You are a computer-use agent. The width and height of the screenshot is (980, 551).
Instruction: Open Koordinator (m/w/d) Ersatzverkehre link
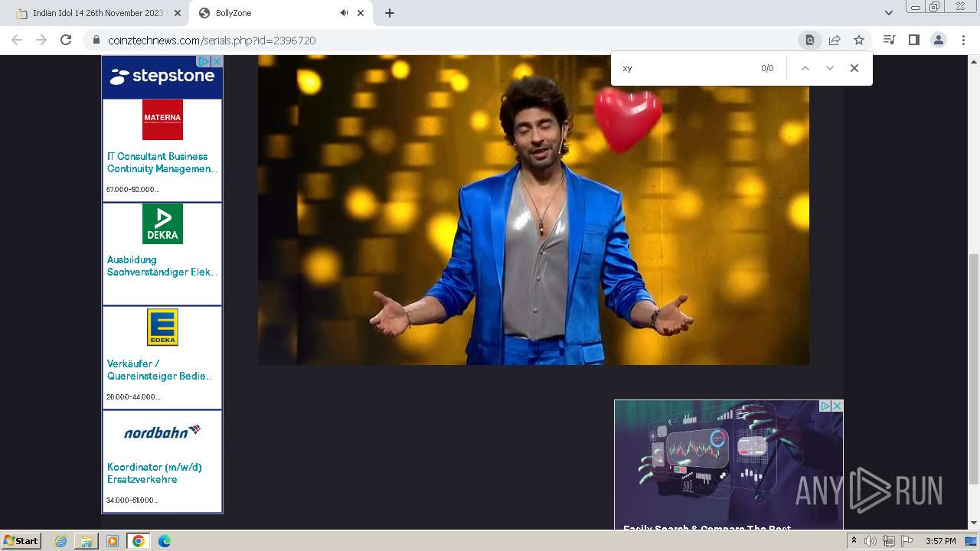[x=155, y=473]
